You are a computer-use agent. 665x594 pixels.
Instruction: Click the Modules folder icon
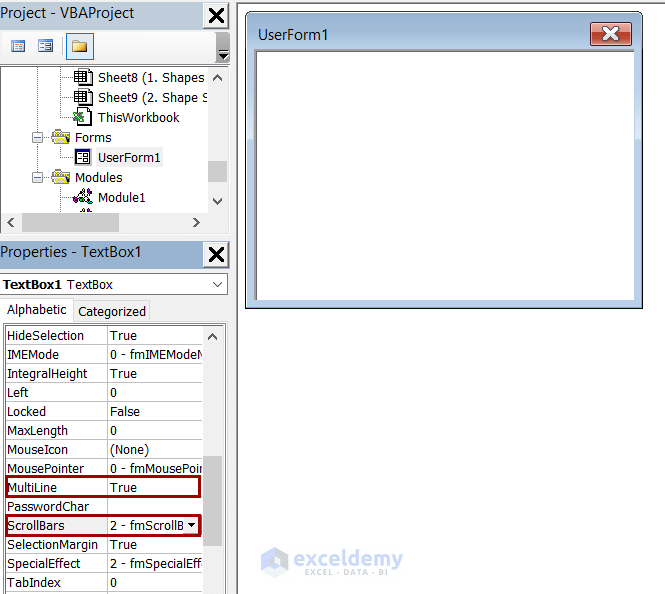click(x=61, y=177)
